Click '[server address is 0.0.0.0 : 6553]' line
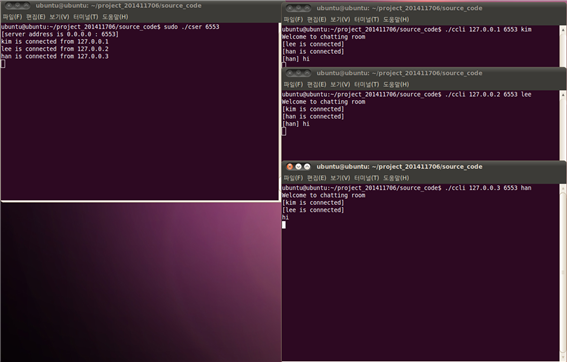Screen dimensions: 567x362 coord(60,34)
